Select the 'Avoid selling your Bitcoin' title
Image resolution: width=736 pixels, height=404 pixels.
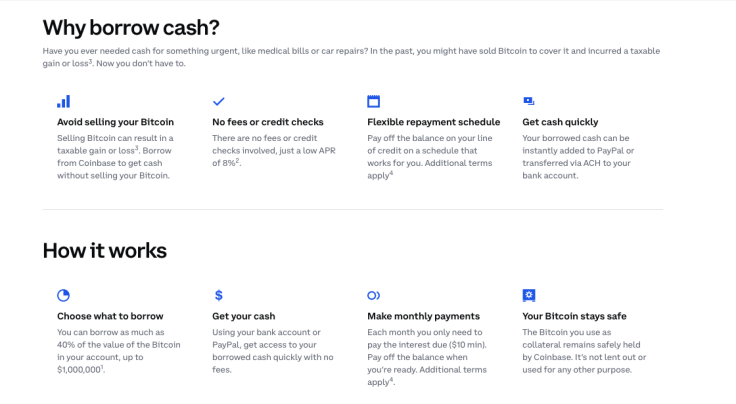(x=115, y=122)
